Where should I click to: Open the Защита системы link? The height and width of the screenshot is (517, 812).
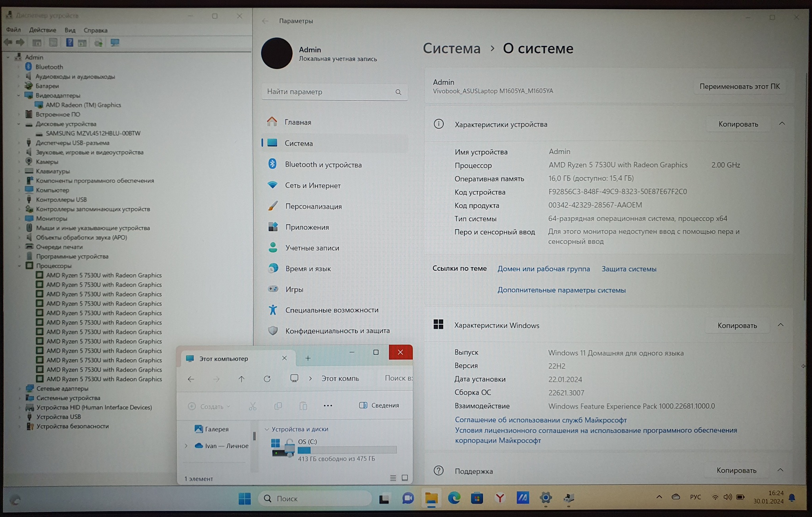click(x=629, y=269)
